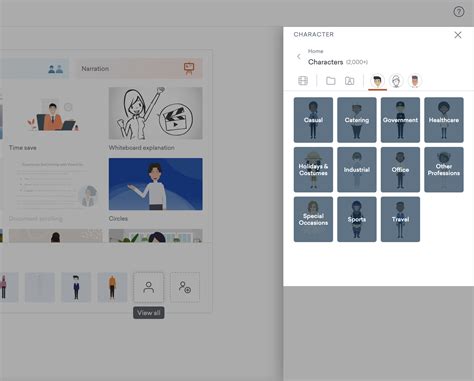
Task: Click the View all characters person icon
Action: (x=149, y=287)
